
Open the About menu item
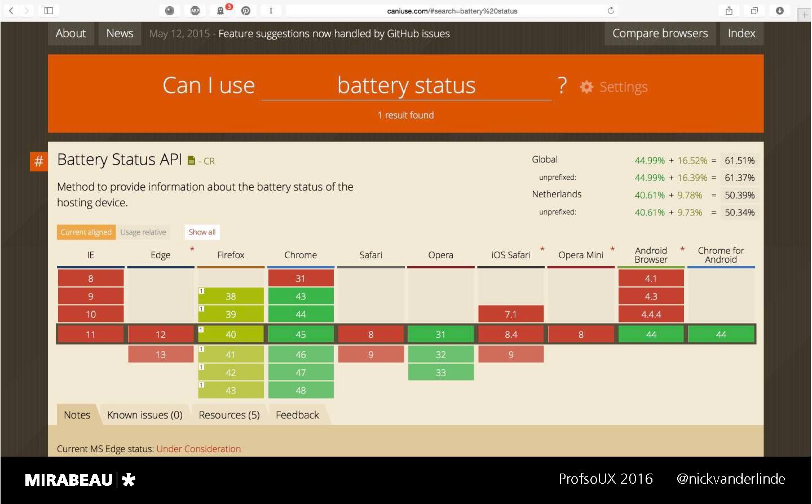tap(71, 33)
